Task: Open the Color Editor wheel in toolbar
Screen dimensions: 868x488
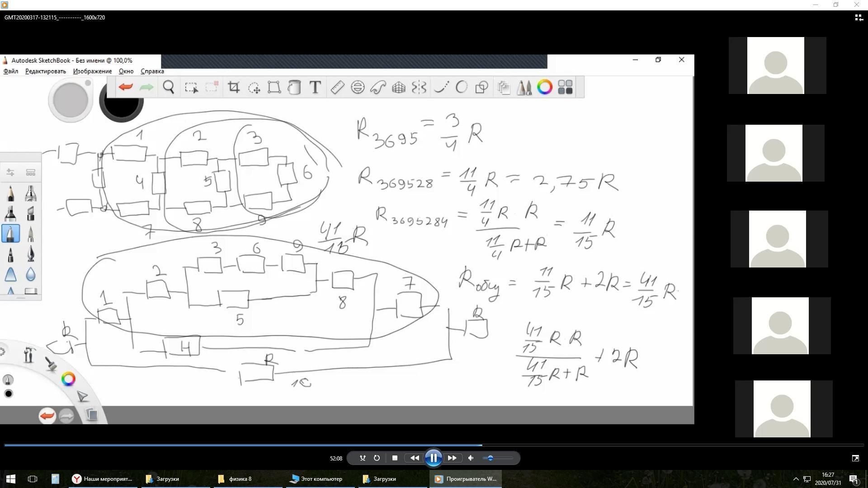Action: 545,87
